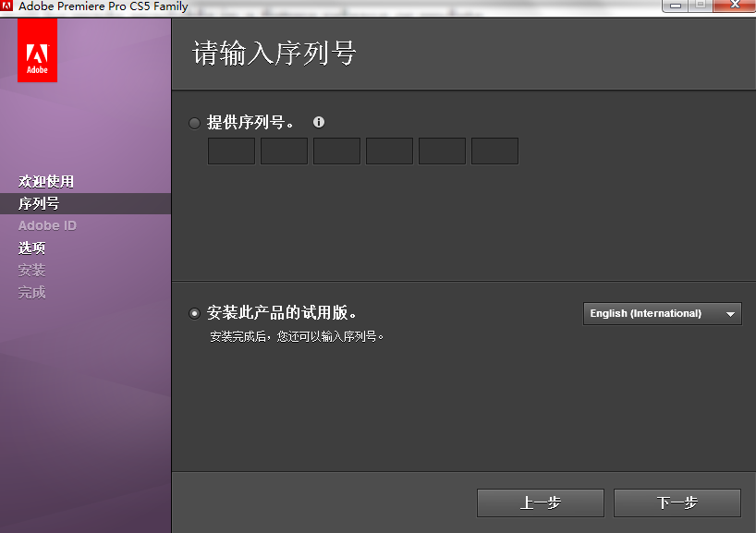Viewport: 756px width, 533px height.
Task: Go to the 选项 step in sidebar
Action: coord(31,248)
